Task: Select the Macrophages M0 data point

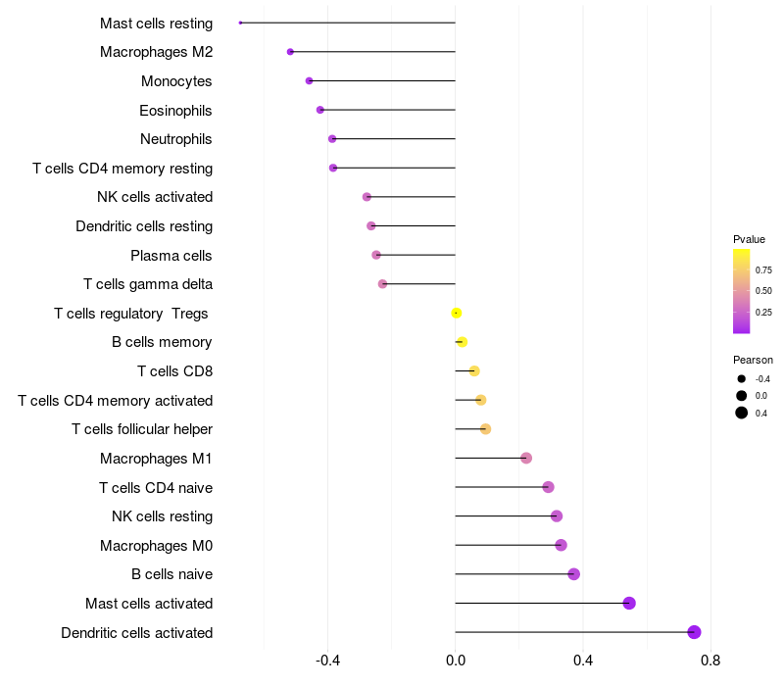Action: tap(561, 545)
